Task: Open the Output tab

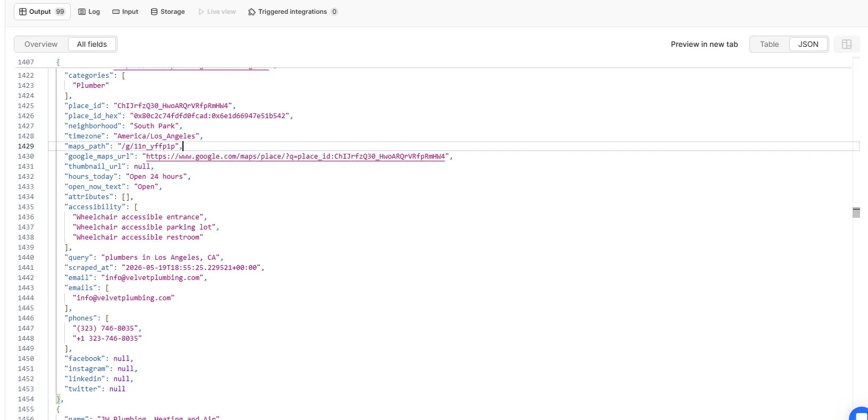Action: (42, 12)
